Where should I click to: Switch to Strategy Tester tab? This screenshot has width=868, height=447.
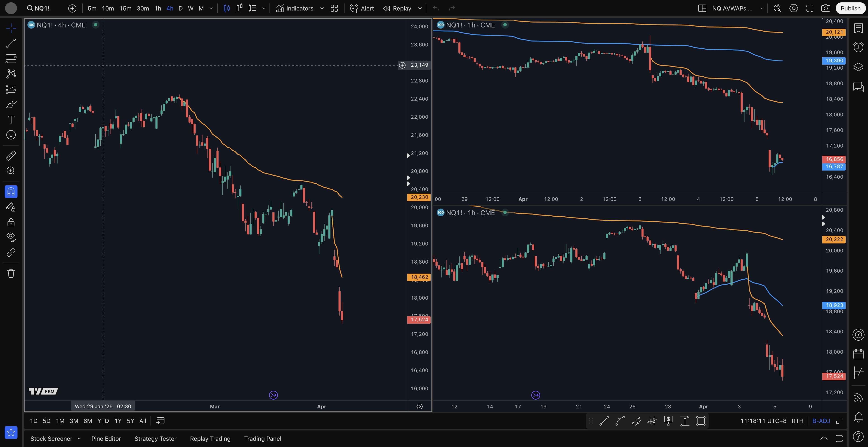(x=155, y=439)
